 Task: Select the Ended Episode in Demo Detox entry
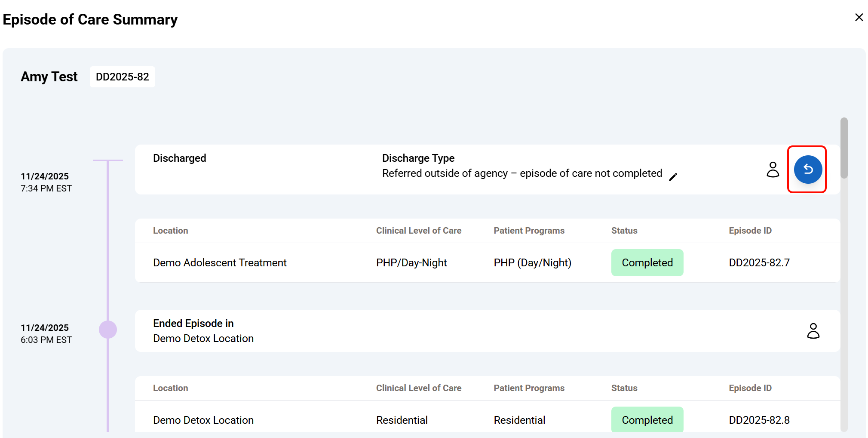(x=203, y=331)
